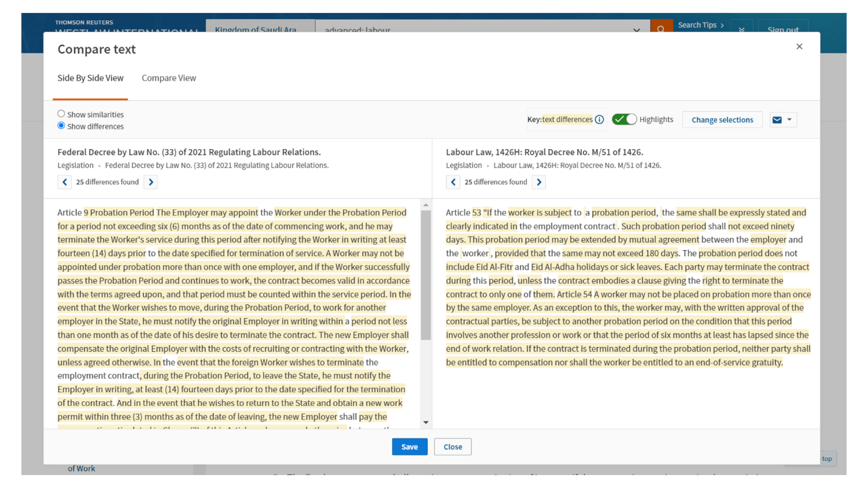Toggle the Highlights switch off
This screenshot has width=868, height=488.
[624, 119]
